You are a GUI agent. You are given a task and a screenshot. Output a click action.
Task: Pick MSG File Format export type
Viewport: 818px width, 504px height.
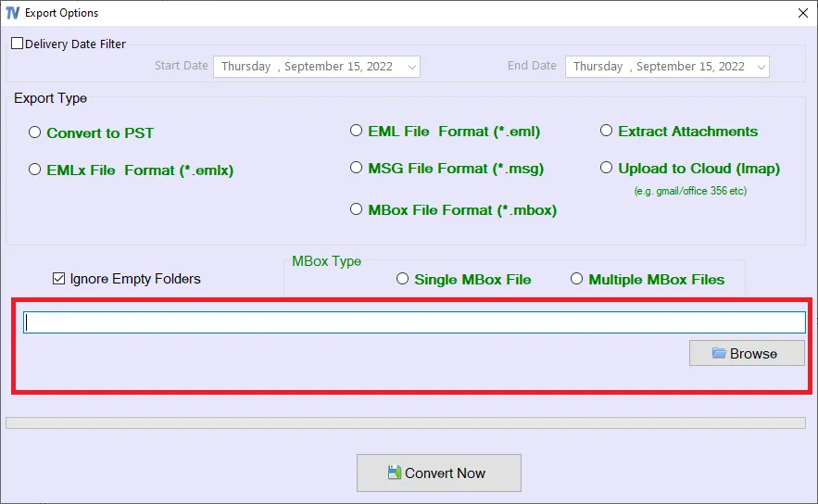pyautogui.click(x=356, y=168)
